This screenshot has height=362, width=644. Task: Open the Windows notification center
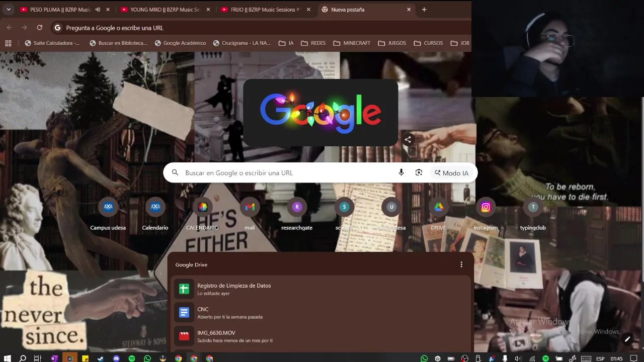(634, 358)
